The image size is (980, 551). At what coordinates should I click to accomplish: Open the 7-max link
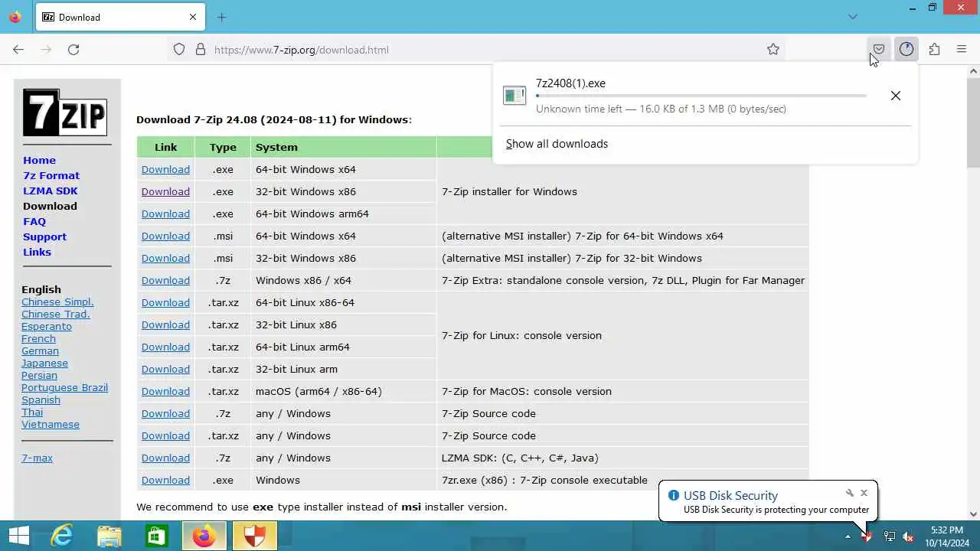click(x=37, y=458)
